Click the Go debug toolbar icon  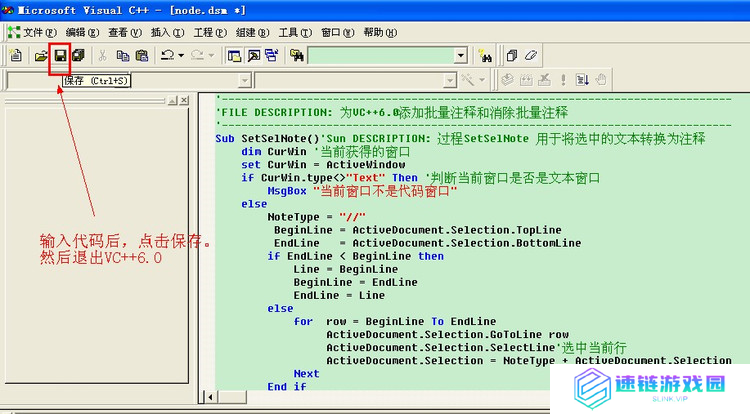pyautogui.click(x=582, y=80)
